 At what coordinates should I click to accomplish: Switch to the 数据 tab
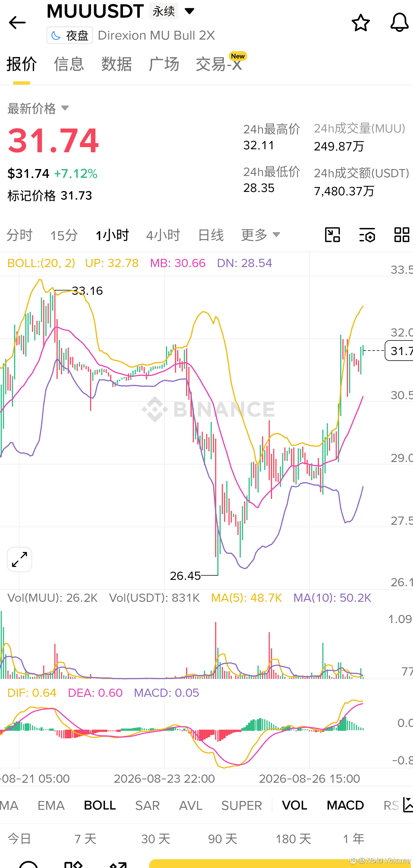coord(117,64)
